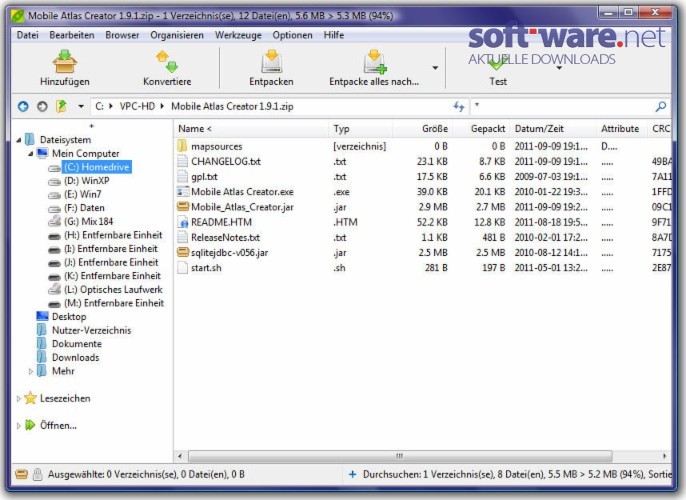This screenshot has width=686, height=500.
Task: Click the green Öffnen... arrow icon
Action: (x=30, y=425)
